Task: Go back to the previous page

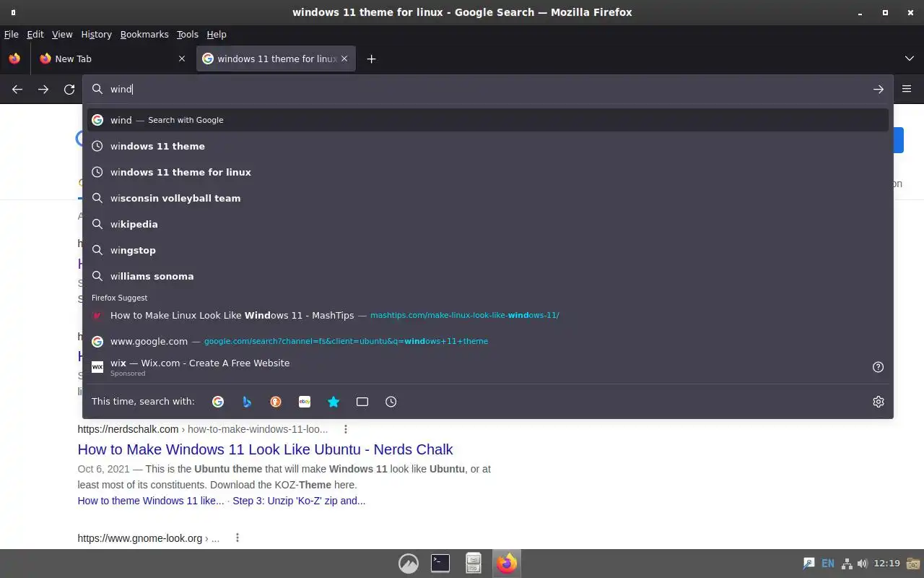Action: coord(17,90)
